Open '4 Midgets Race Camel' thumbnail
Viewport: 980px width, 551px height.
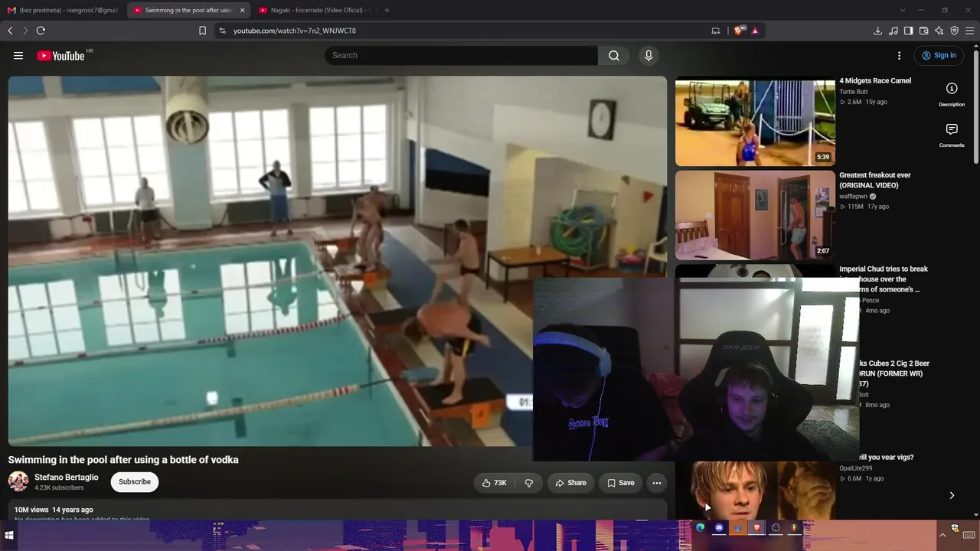755,121
